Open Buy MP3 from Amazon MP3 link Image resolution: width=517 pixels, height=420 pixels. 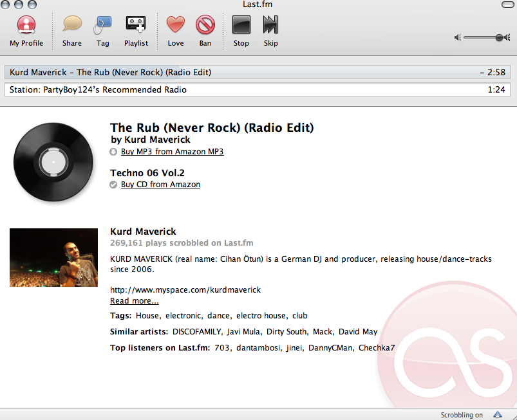tap(172, 152)
